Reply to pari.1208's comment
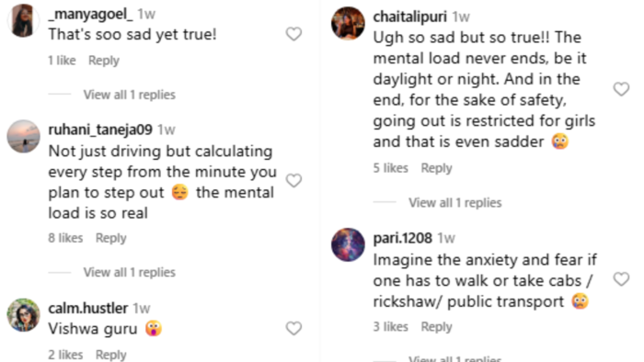 [437, 327]
